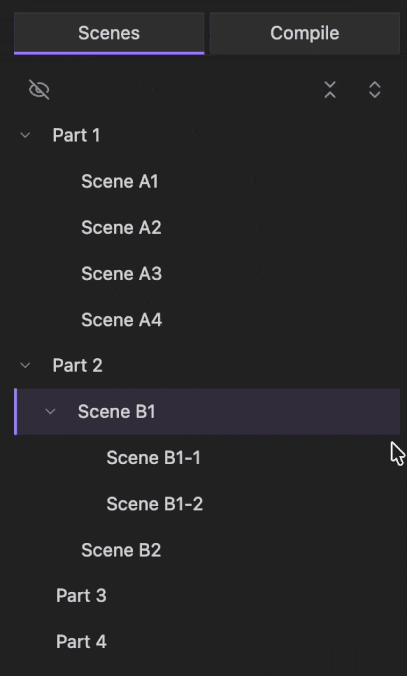Open the Compile tab
The height and width of the screenshot is (676, 407).
[305, 33]
